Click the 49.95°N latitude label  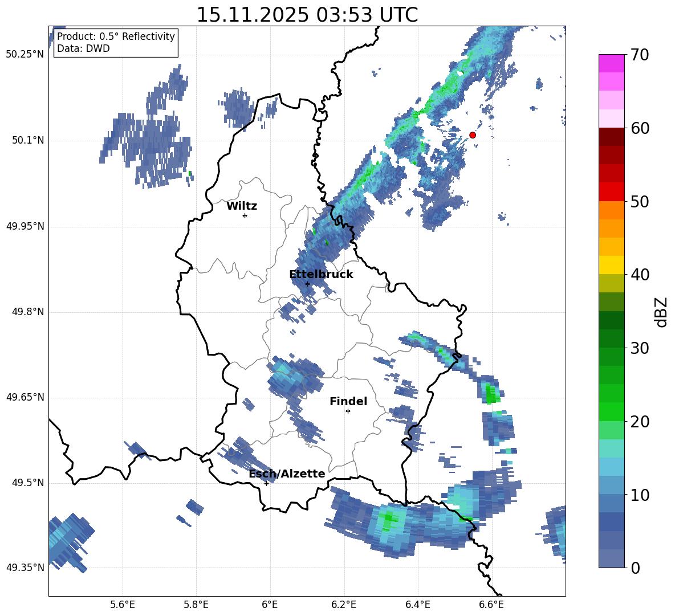coord(25,226)
